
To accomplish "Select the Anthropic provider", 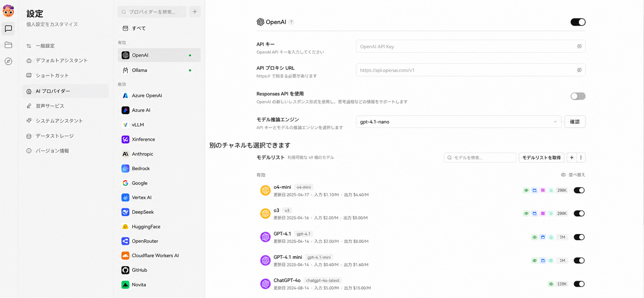I will (x=159, y=154).
